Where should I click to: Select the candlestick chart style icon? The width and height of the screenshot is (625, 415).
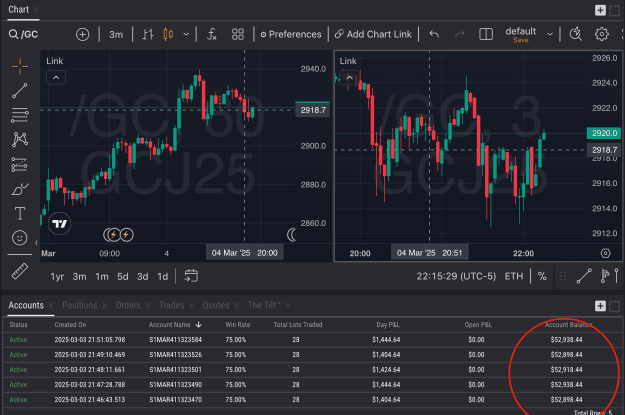168,34
